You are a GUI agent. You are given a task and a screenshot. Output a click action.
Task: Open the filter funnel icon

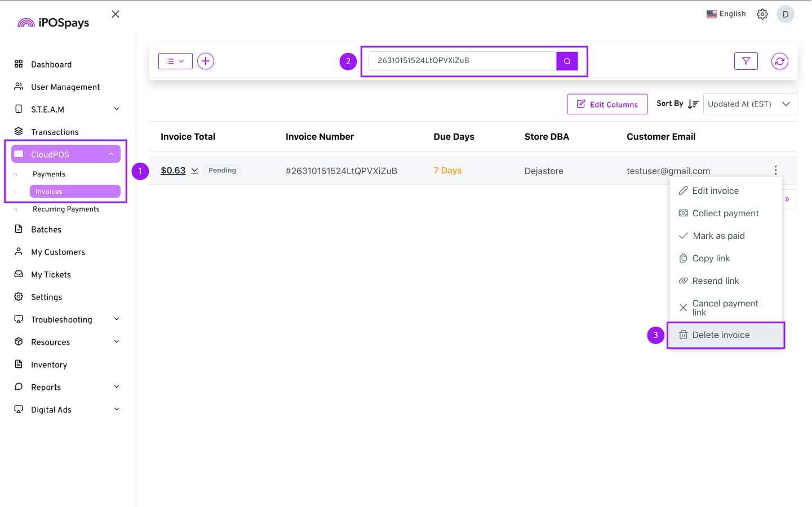coord(746,61)
